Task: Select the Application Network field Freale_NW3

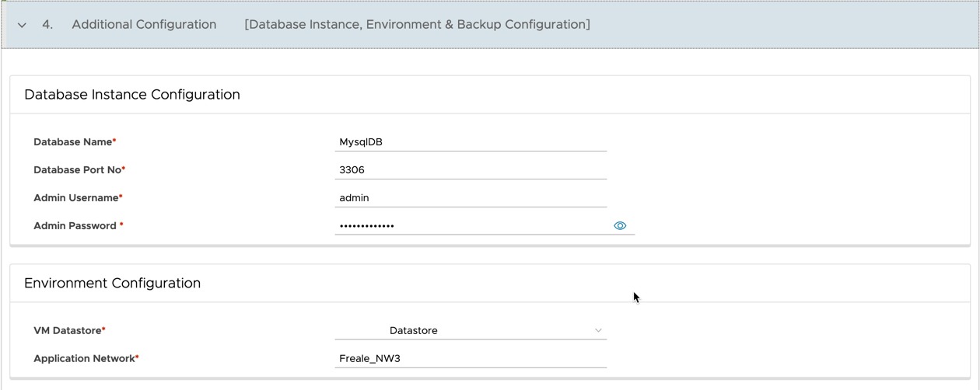Action: (x=471, y=358)
